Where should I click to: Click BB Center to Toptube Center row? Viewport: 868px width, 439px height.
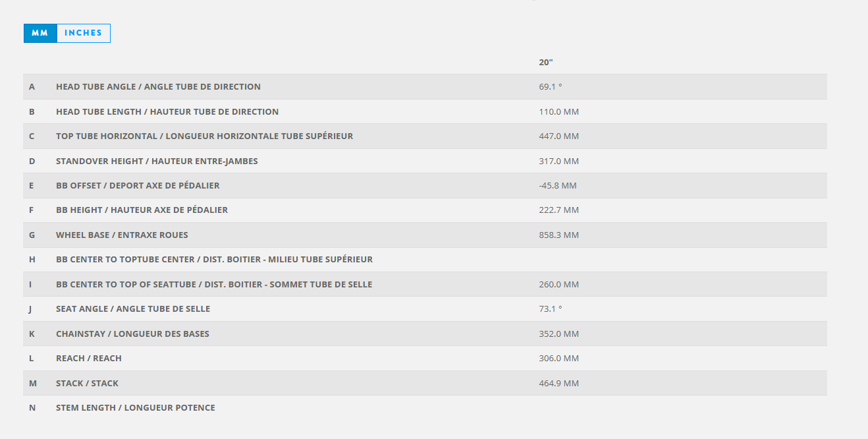click(214, 260)
